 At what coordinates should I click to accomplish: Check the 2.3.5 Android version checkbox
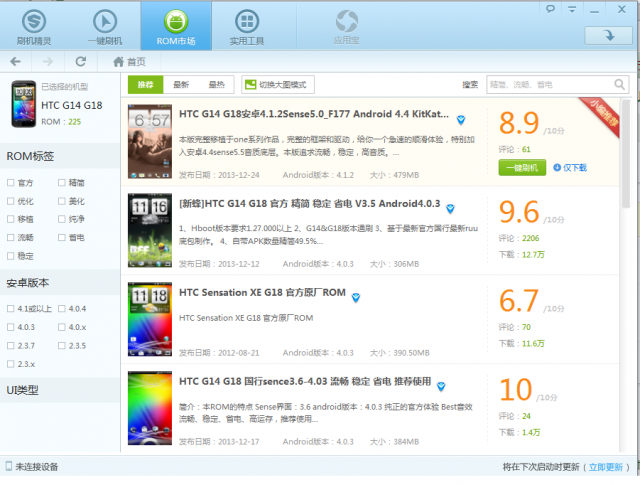click(62, 345)
